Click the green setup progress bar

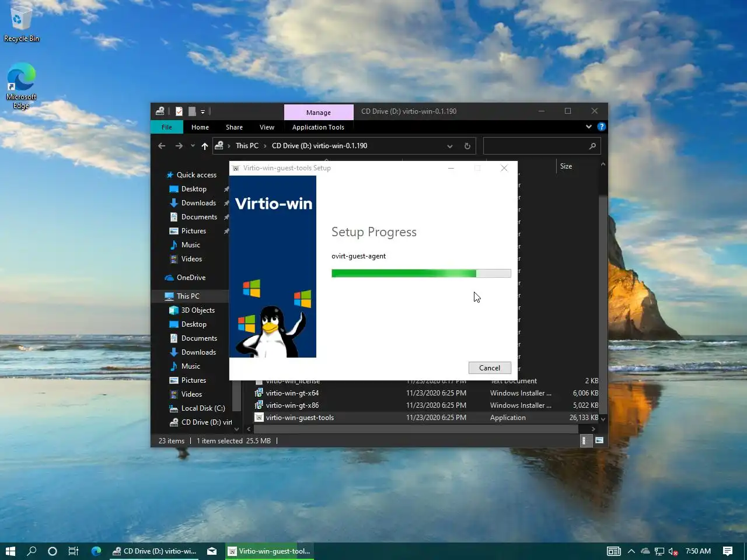tap(421, 273)
